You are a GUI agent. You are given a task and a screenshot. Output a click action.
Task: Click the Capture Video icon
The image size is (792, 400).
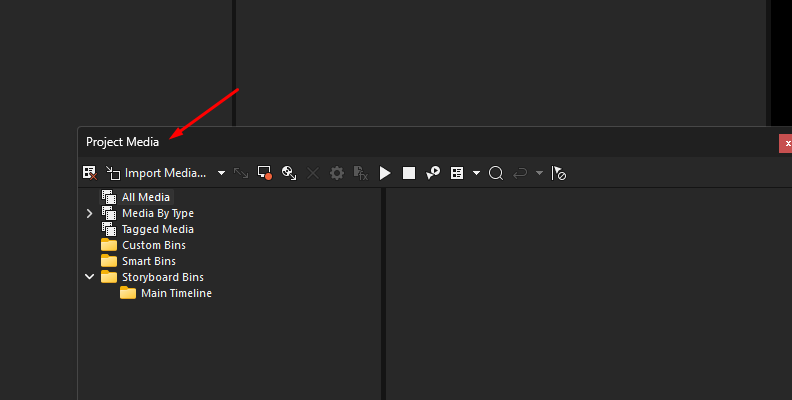point(265,173)
